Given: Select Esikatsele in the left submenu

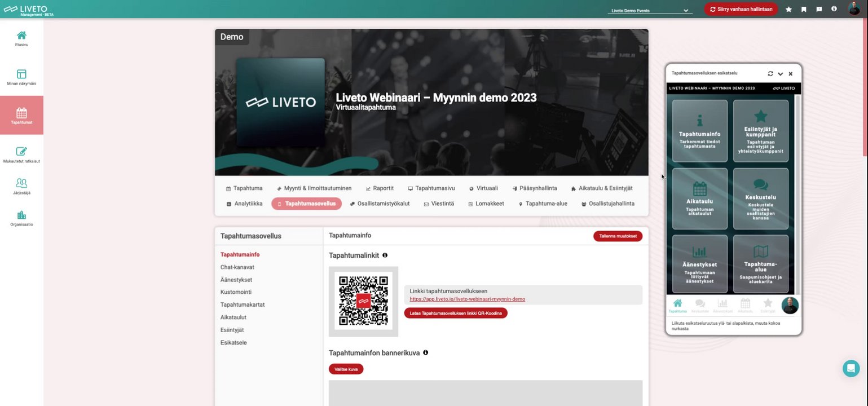Looking at the screenshot, I should (233, 343).
